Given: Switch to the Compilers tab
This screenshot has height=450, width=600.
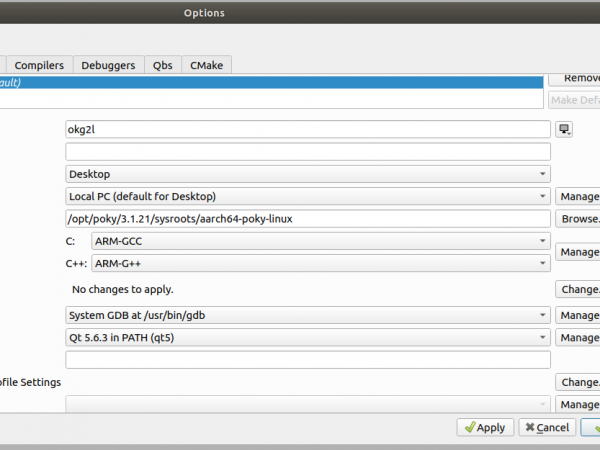Looking at the screenshot, I should coord(39,65).
